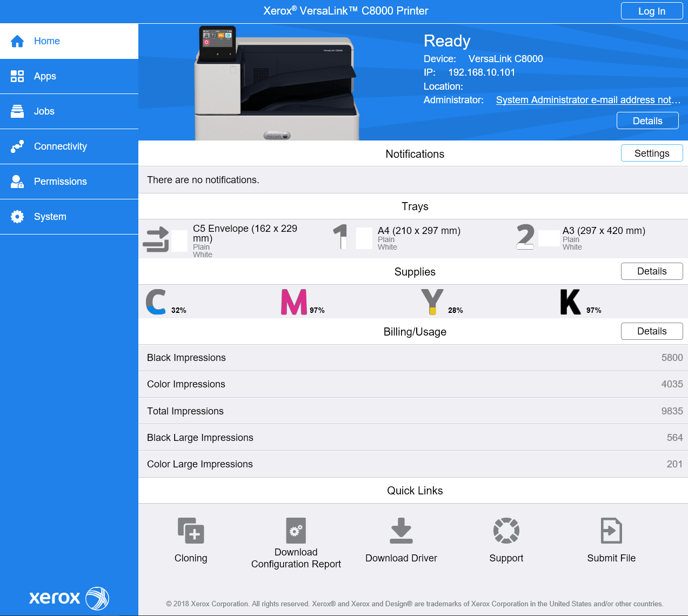The height and width of the screenshot is (616, 688).
Task: Click the magenta 97% level text
Action: pos(317,310)
